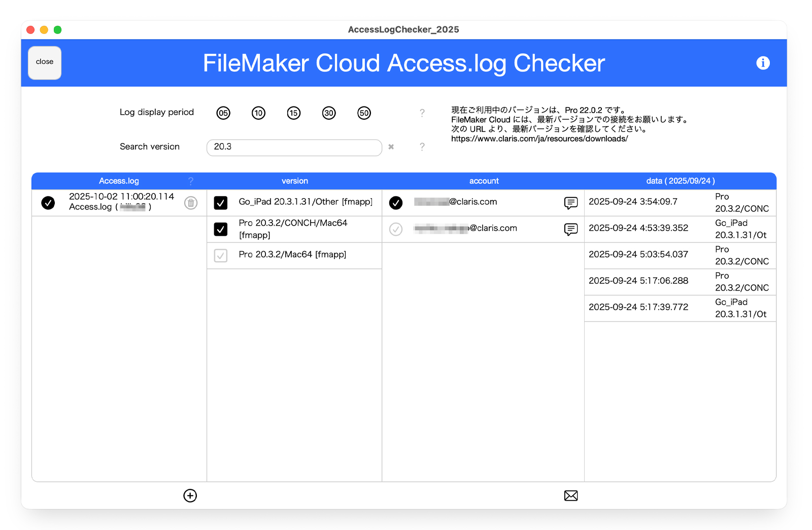The image size is (812, 530).
Task: Click the plus icon to add a log
Action: tap(189, 496)
